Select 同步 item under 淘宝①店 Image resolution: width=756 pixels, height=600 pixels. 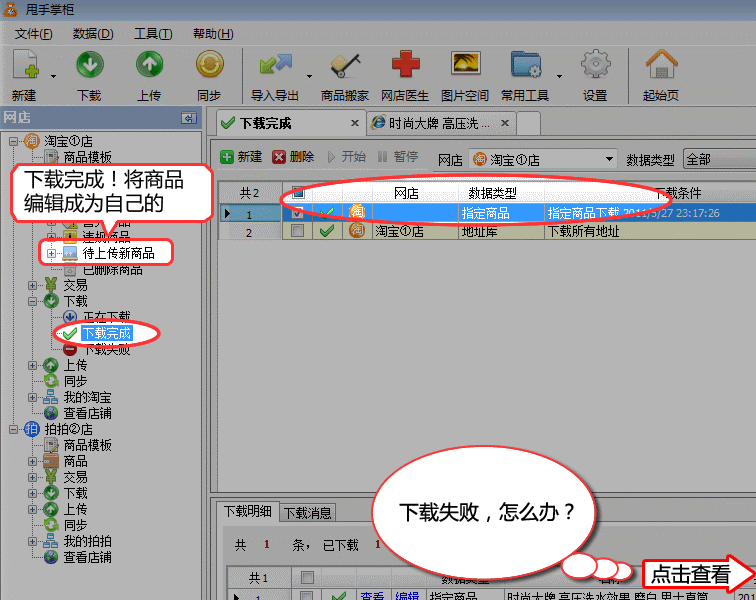coord(76,382)
